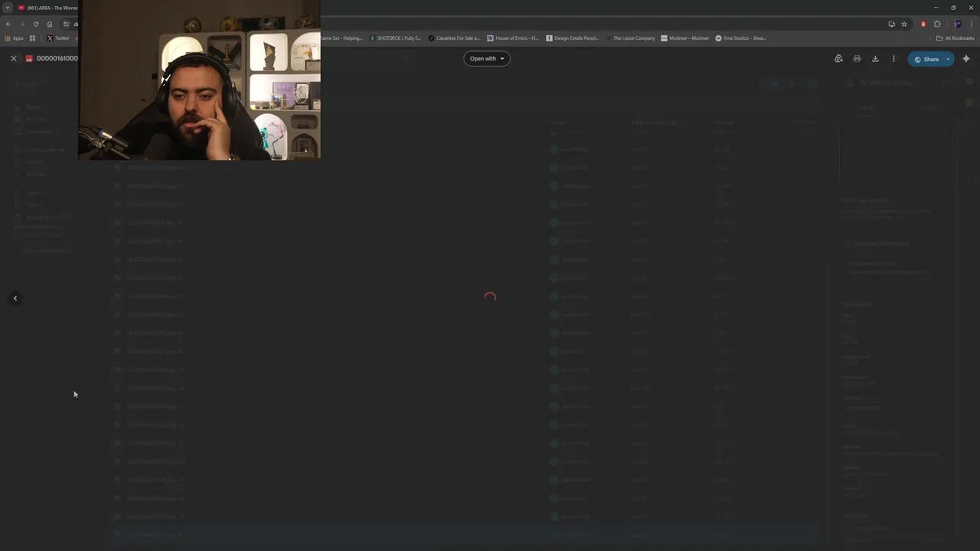Download the previewed file
This screenshot has height=551, width=980.
tap(875, 59)
